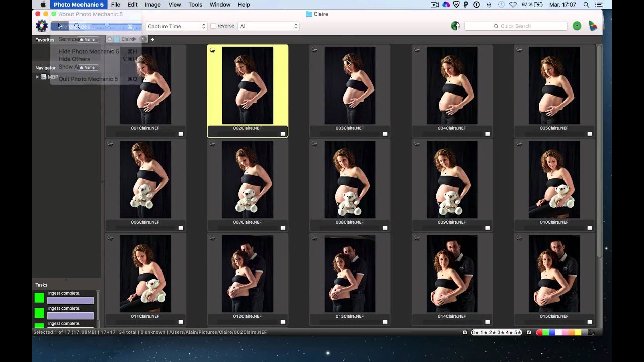Open the Image menu

(x=153, y=5)
